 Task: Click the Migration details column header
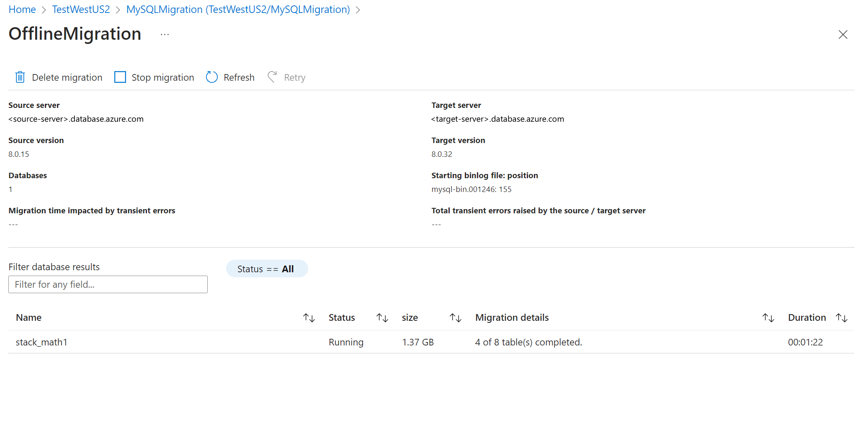tap(512, 317)
